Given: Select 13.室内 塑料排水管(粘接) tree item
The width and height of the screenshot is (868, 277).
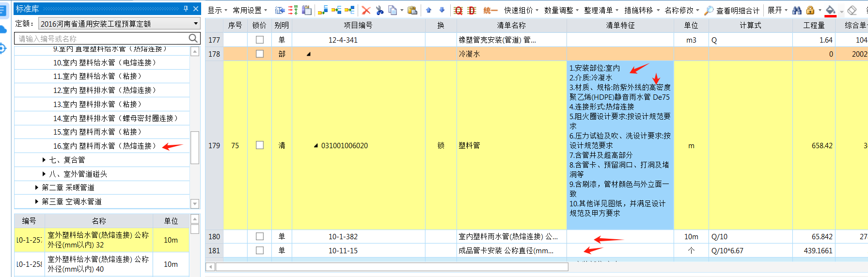Looking at the screenshot, I should click(x=97, y=104).
